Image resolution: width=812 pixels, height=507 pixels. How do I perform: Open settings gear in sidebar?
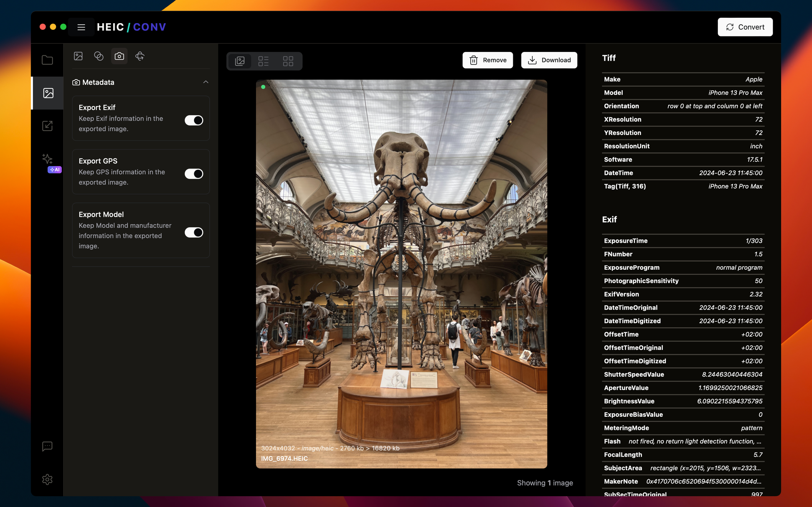point(47,479)
